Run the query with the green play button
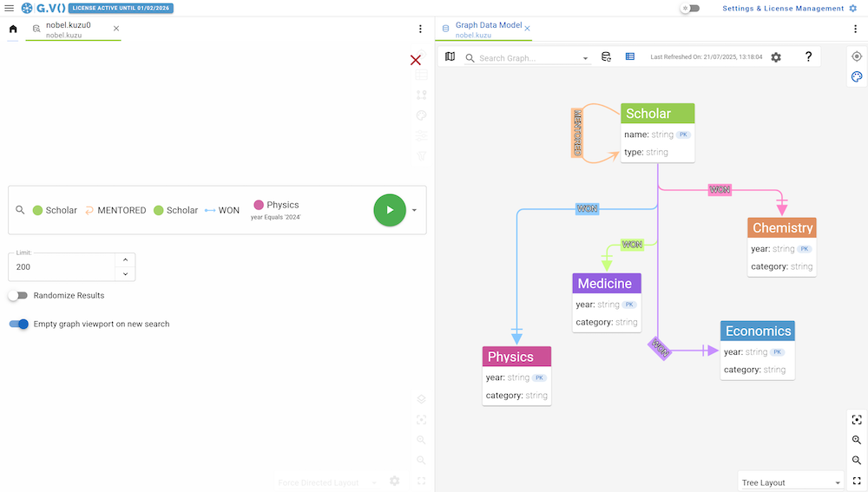Image resolution: width=868 pixels, height=492 pixels. (x=390, y=210)
